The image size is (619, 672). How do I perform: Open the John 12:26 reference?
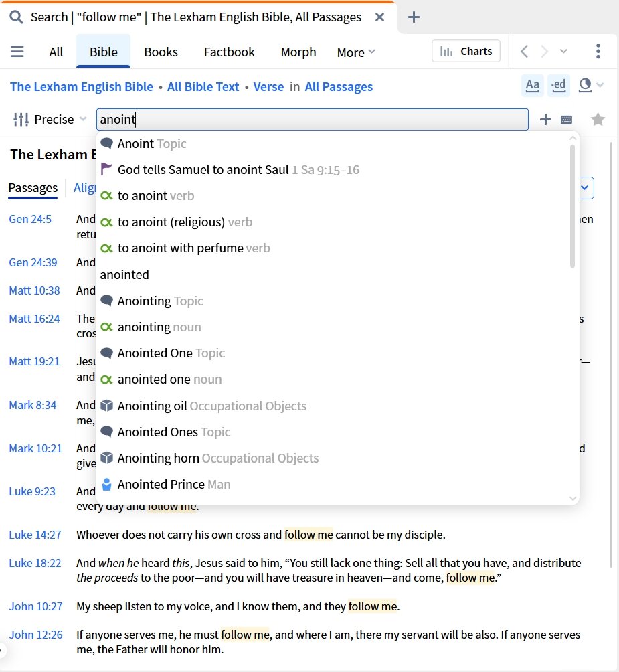click(36, 635)
